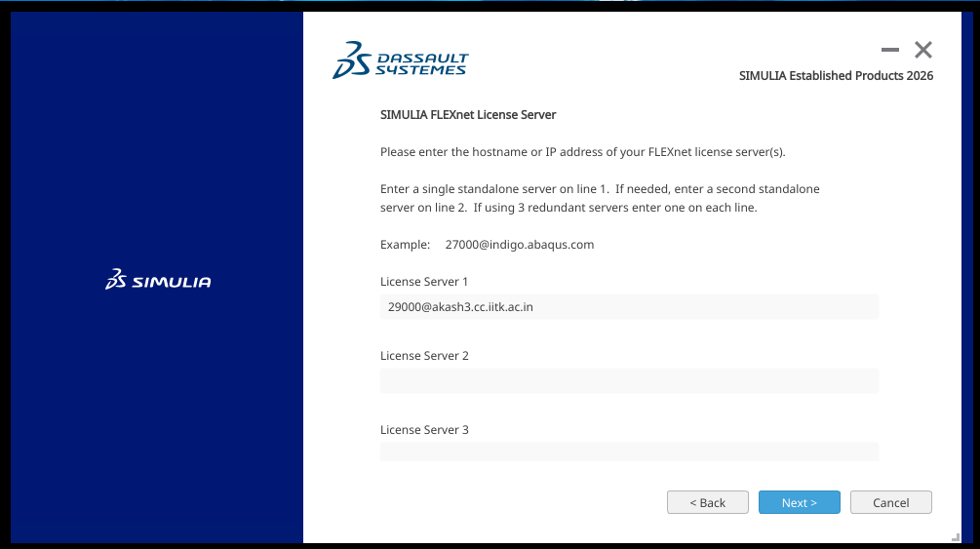Click the SIMULIA Established Products 2026 title

tap(836, 76)
